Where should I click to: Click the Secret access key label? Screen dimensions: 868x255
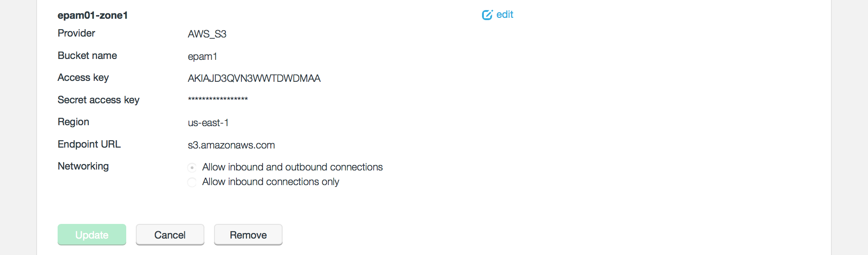click(98, 100)
